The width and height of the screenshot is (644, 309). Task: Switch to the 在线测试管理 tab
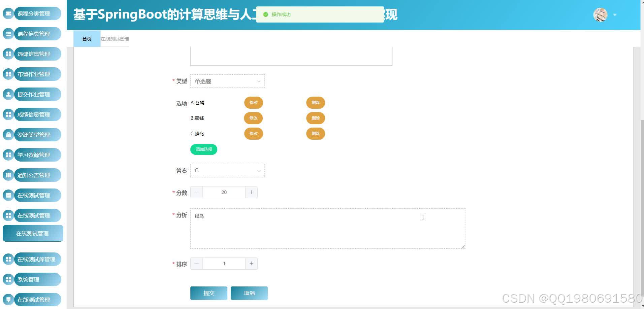(x=115, y=38)
